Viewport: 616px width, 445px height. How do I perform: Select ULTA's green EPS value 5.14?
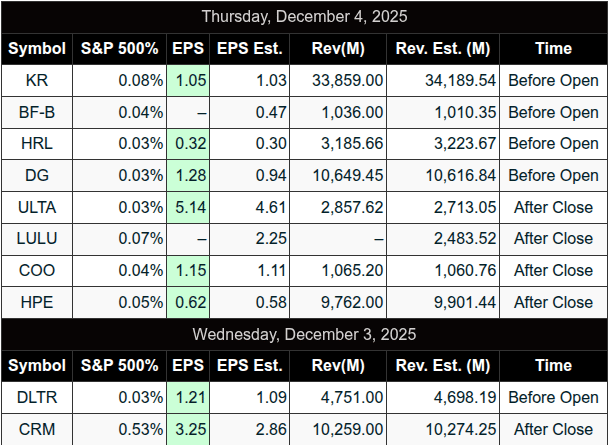[x=189, y=207]
